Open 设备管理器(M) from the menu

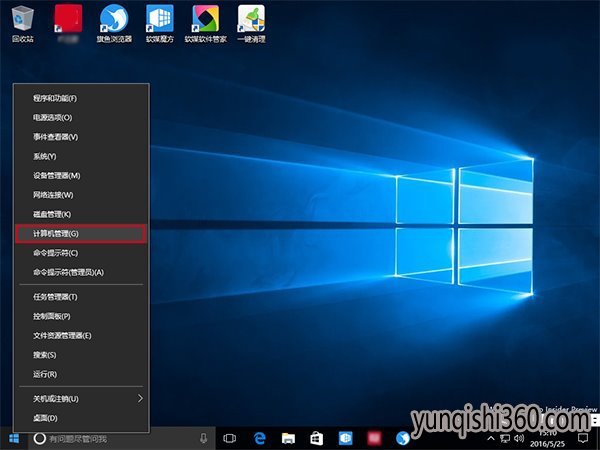click(x=81, y=176)
